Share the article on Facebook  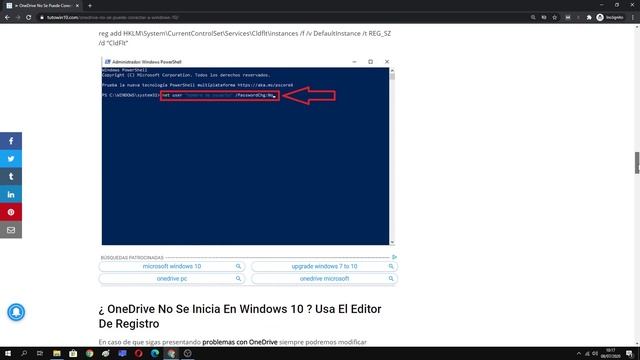point(11,141)
